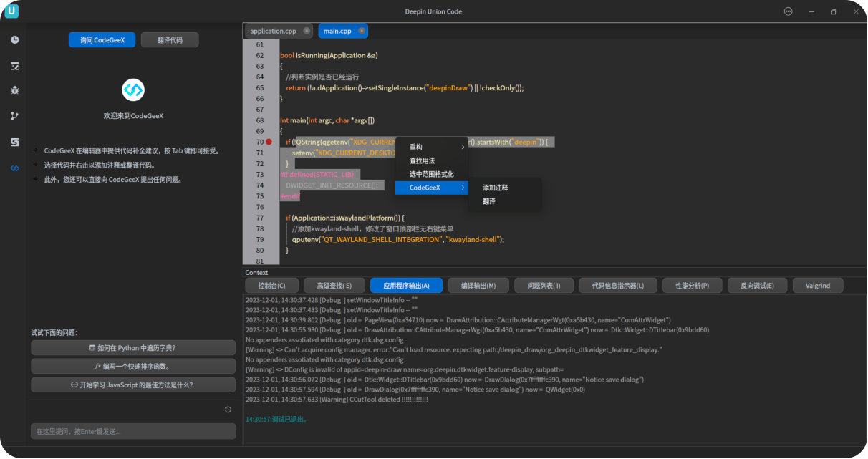Select the CodeGeeX code icon in sidebar
The width and height of the screenshot is (868, 459).
tap(15, 168)
